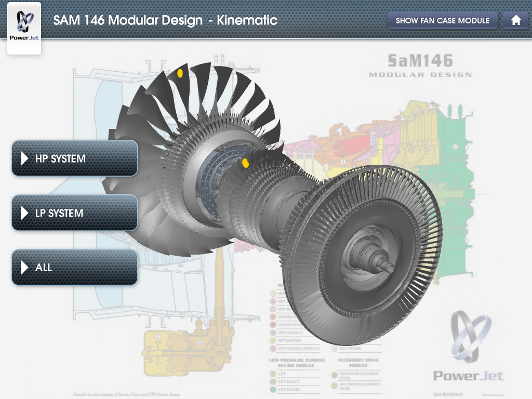The width and height of the screenshot is (532, 399).
Task: Click the yellow marker on the fan blades
Action: click(180, 74)
